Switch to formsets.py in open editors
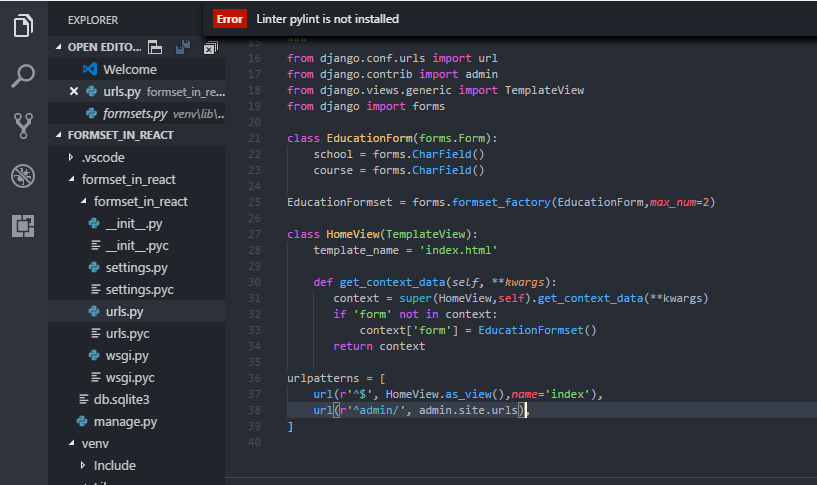 135,113
